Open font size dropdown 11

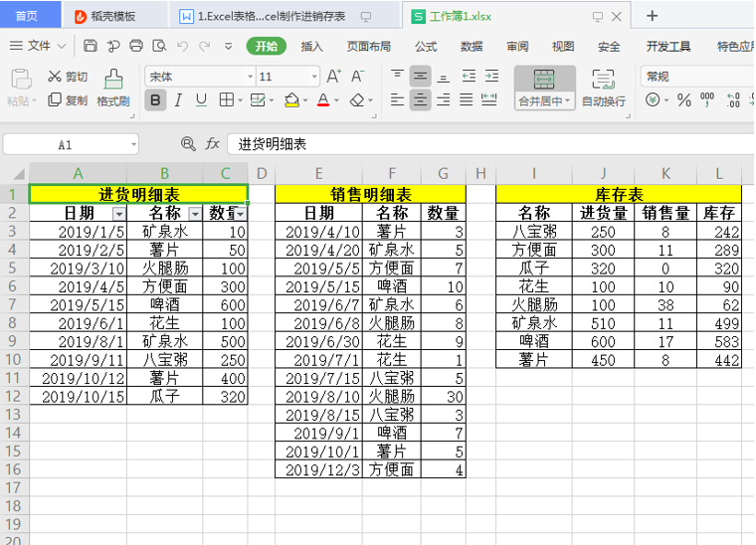314,77
